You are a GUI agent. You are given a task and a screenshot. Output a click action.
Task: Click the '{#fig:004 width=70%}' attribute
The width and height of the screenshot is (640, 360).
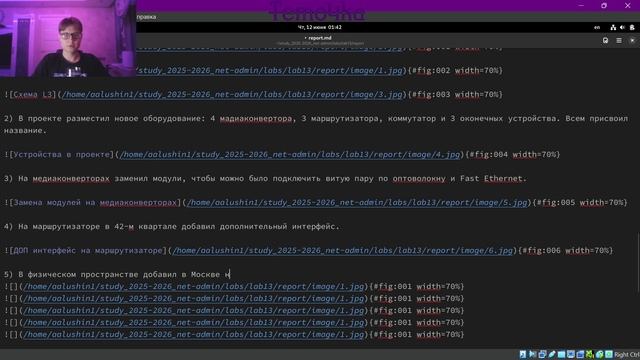513,154
